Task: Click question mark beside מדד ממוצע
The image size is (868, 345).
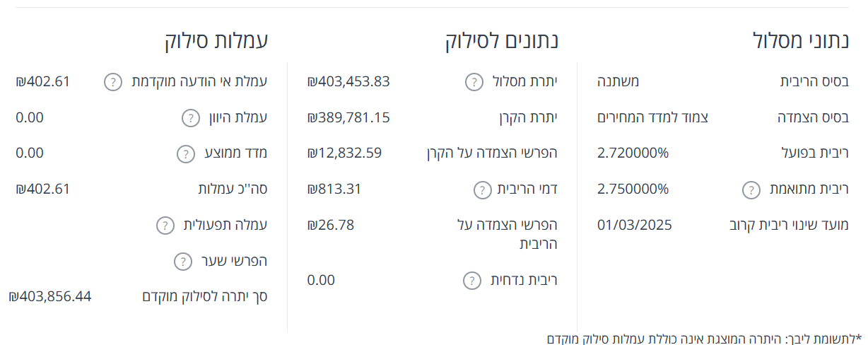Action: coord(184,154)
